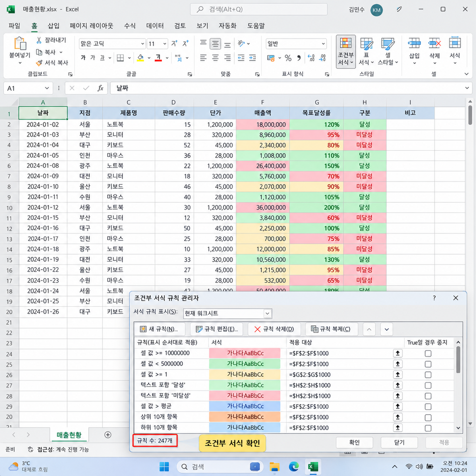This screenshot has height=476, width=476.
Task: Apply the red font color tool
Action: pyautogui.click(x=158, y=58)
